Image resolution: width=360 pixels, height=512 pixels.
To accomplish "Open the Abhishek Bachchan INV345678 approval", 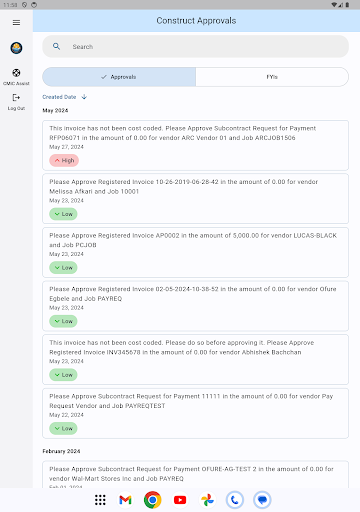I will pyautogui.click(x=195, y=359).
